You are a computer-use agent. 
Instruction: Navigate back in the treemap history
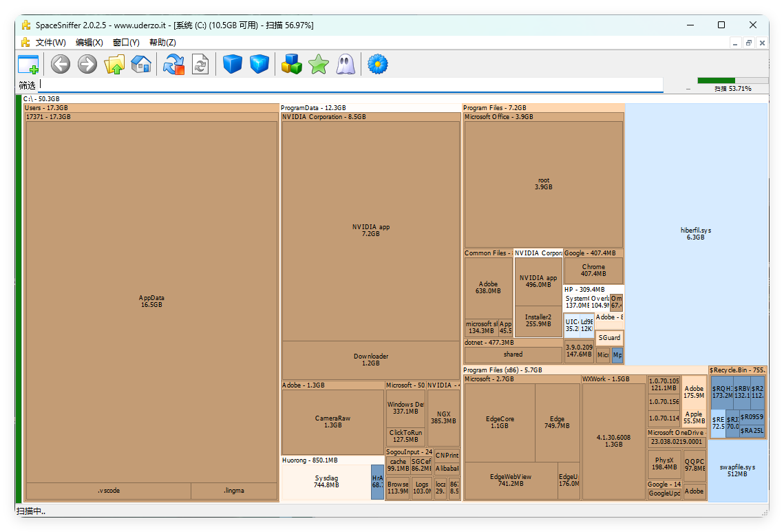coord(60,63)
